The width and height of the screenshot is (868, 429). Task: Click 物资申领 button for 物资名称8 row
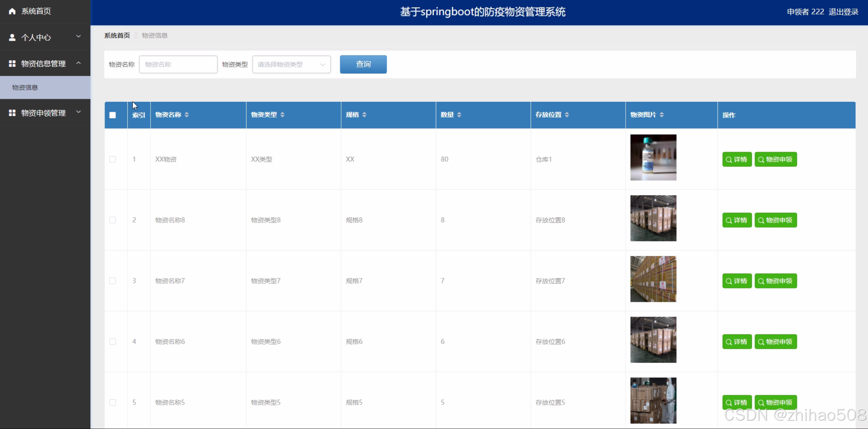point(775,220)
